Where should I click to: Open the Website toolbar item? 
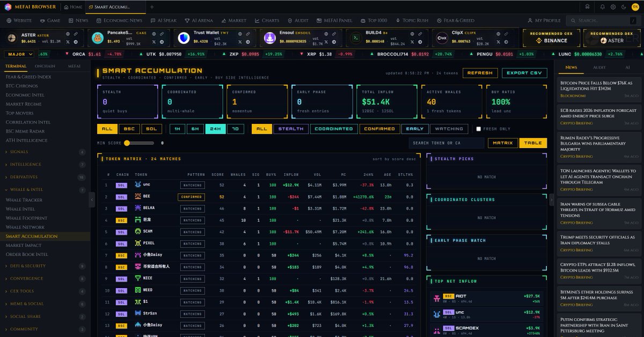(x=19, y=20)
